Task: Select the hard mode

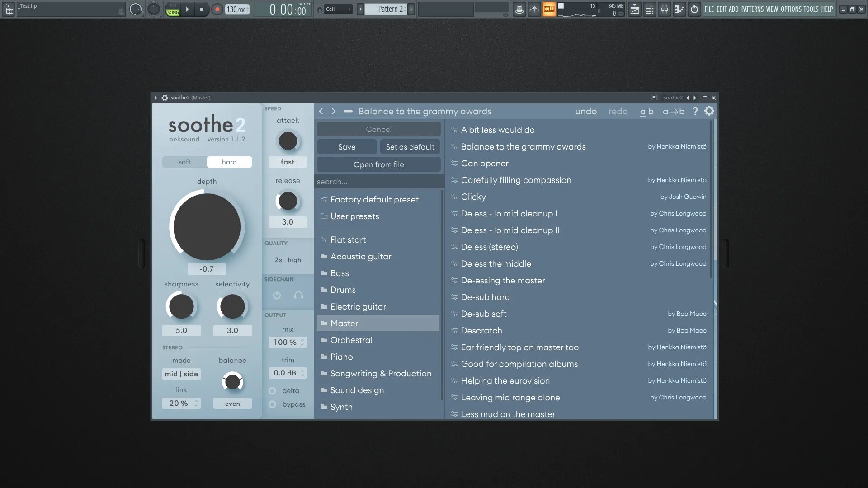Action: coord(229,162)
